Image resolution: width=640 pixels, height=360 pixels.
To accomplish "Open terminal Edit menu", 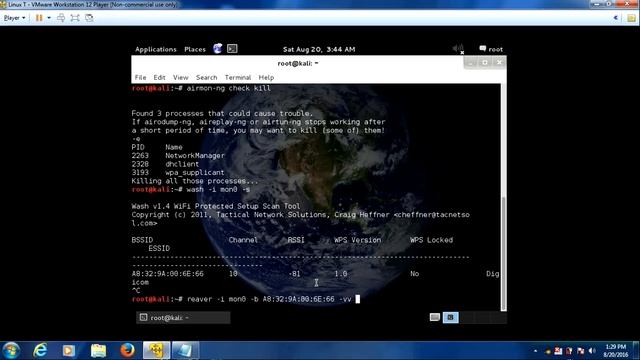I will [x=159, y=78].
